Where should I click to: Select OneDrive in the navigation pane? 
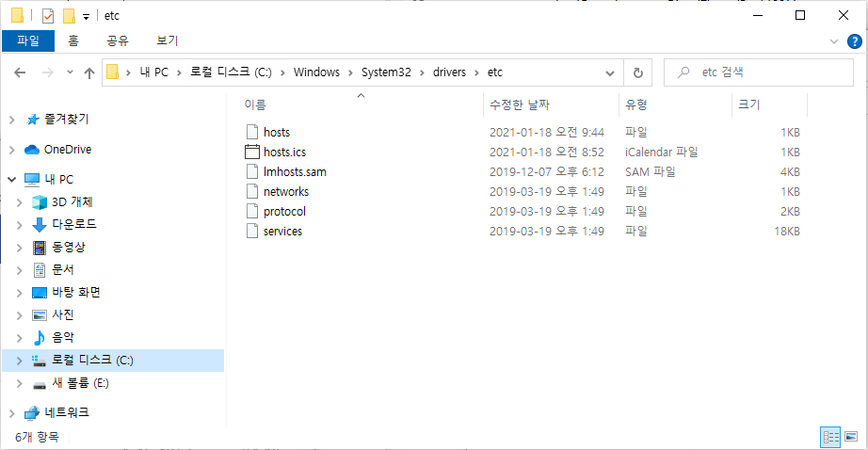(68, 150)
